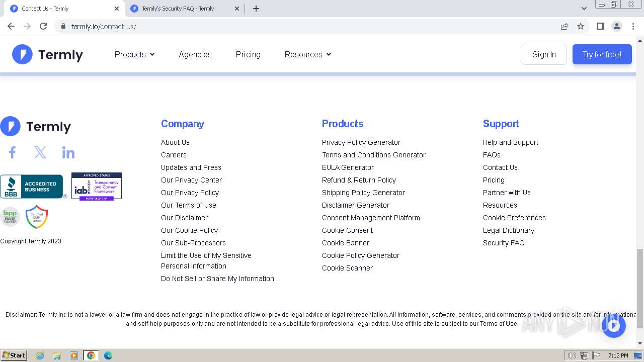644x362 pixels.
Task: Open Disclaimer Generator link
Action: pos(356,205)
